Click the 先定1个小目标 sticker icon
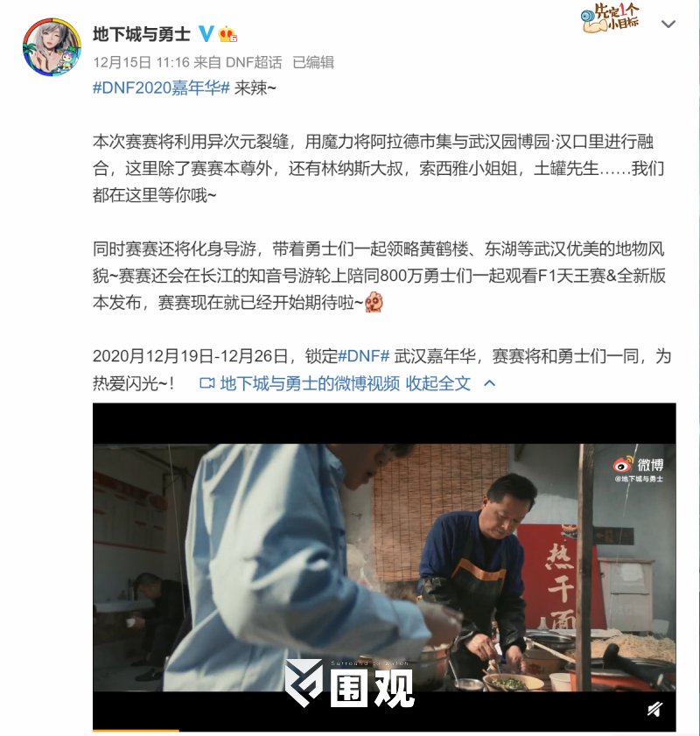Image resolution: width=700 pixels, height=736 pixels. (610, 18)
